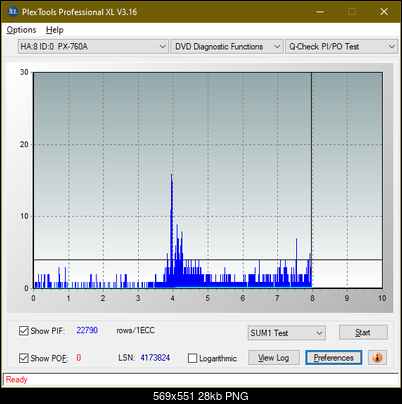Screen dimensions: 402x404
Task: Click the View Log button
Action: pyautogui.click(x=274, y=358)
